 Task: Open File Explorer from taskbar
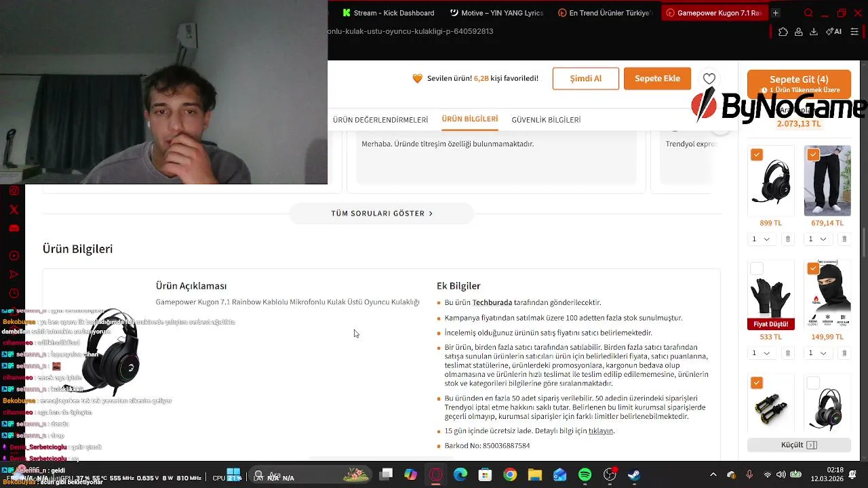pos(534,474)
